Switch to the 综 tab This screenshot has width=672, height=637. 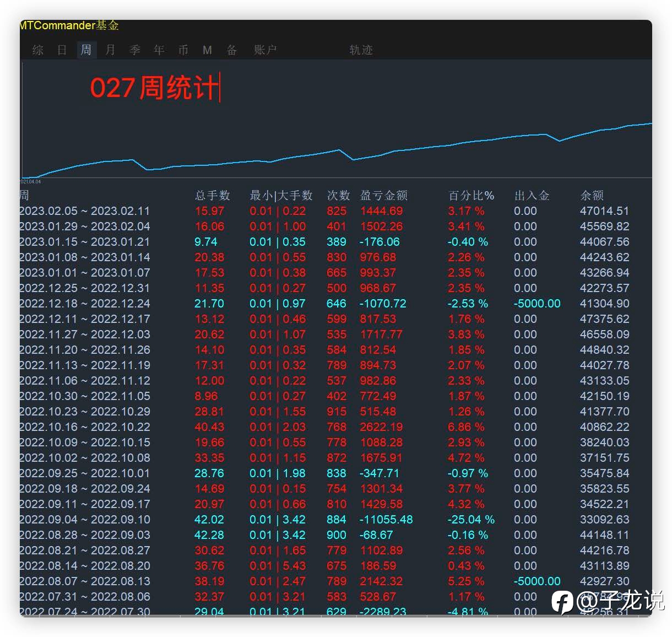click(x=38, y=50)
